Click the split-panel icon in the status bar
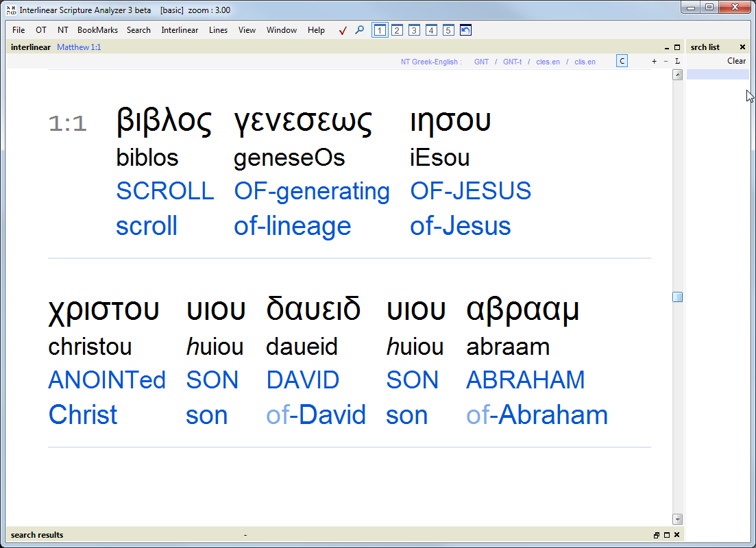Image resolution: width=756 pixels, height=548 pixels. tap(656, 534)
